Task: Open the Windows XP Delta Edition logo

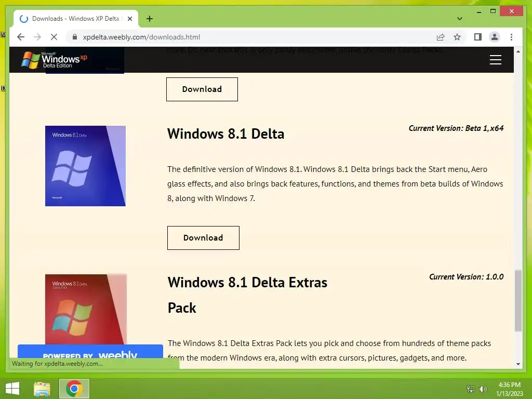Action: (54, 60)
